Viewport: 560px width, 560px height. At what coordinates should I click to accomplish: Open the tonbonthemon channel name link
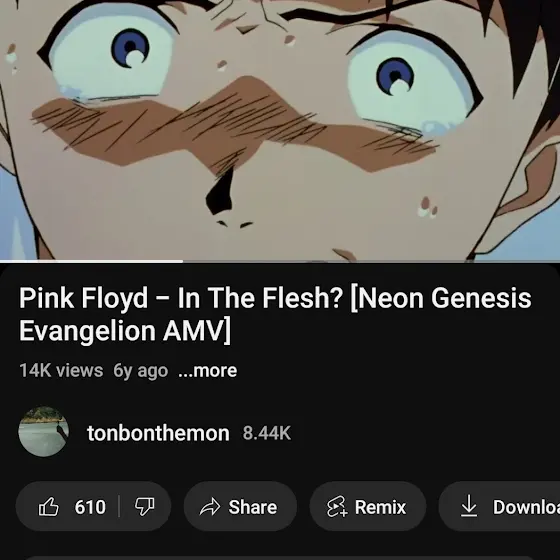coord(158,433)
